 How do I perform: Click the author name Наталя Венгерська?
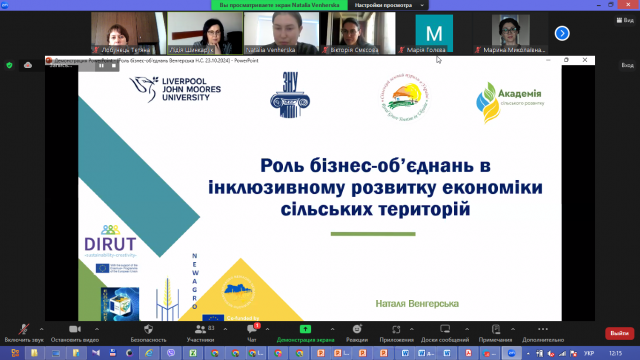pos(417,304)
